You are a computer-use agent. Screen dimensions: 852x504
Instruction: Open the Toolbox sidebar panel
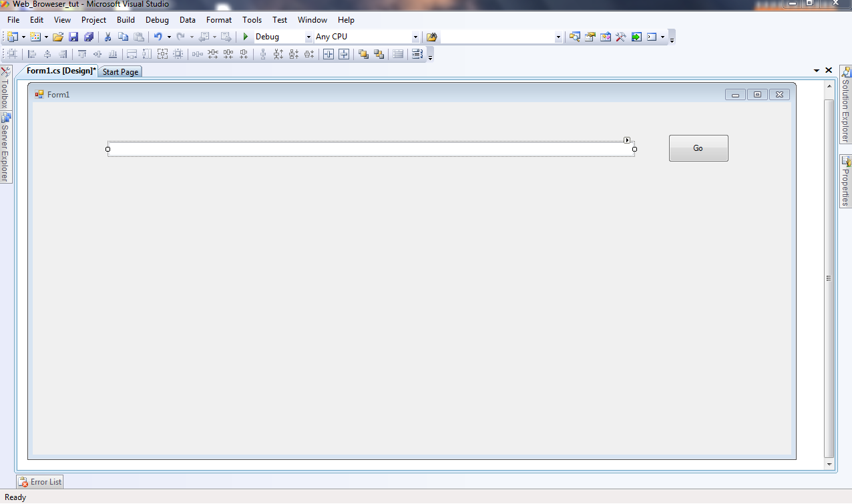tap(5, 90)
